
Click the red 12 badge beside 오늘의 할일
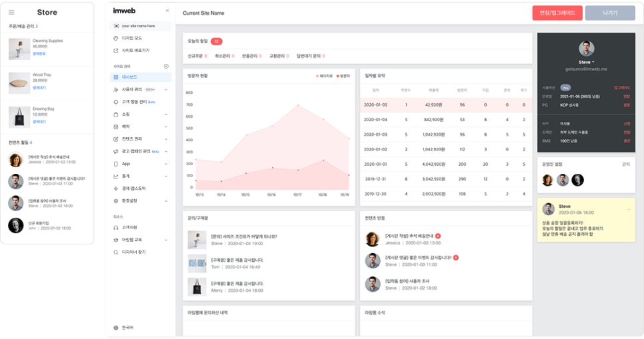coord(217,41)
